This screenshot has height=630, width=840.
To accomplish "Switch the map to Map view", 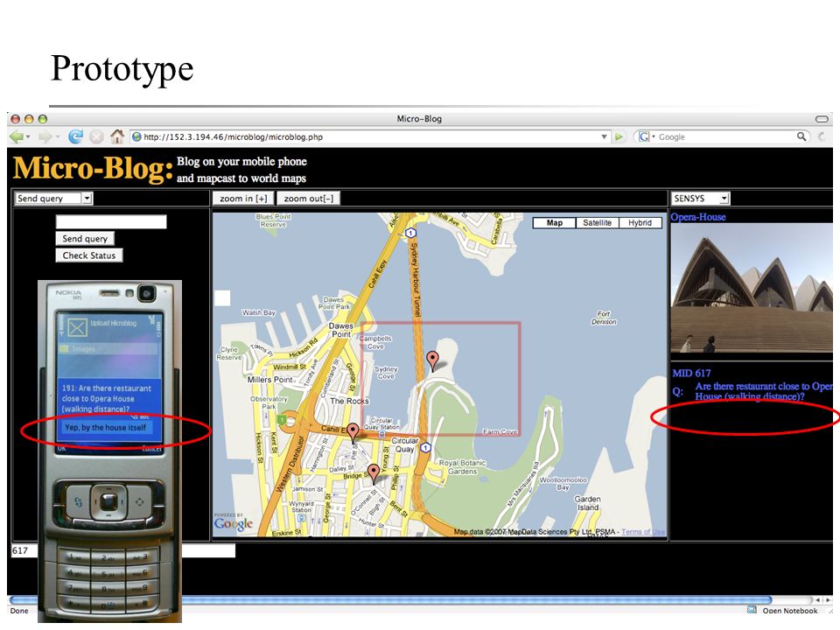I will click(555, 223).
